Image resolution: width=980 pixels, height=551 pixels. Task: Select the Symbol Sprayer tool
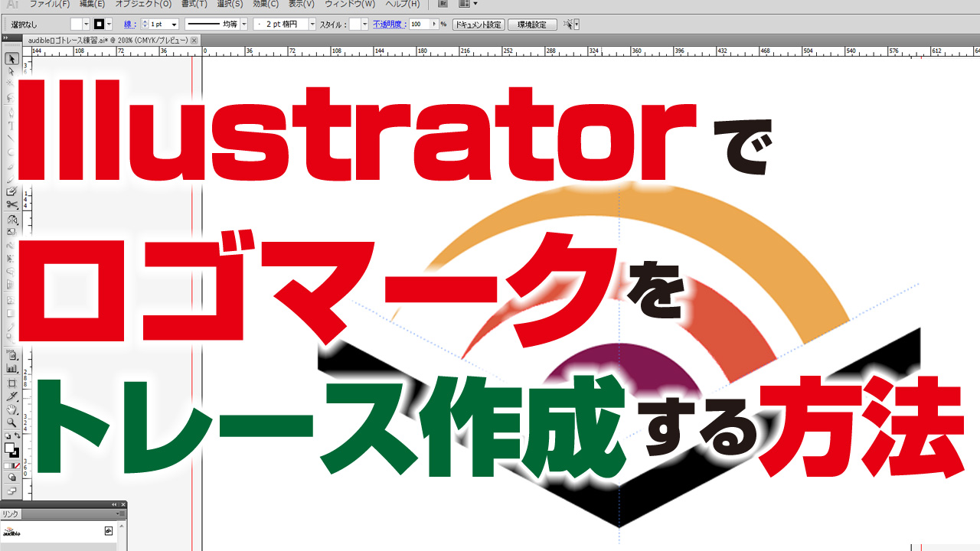(x=11, y=355)
